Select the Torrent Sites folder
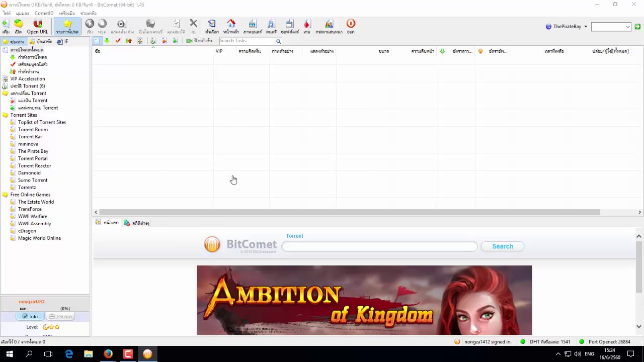Image resolution: width=644 pixels, height=362 pixels. tap(24, 115)
